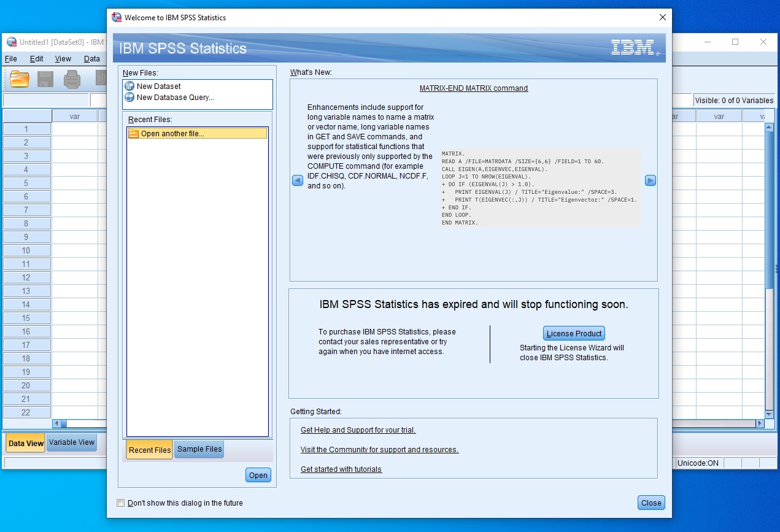
Task: Select 'Open another file...' in Recent Files
Action: (198, 133)
